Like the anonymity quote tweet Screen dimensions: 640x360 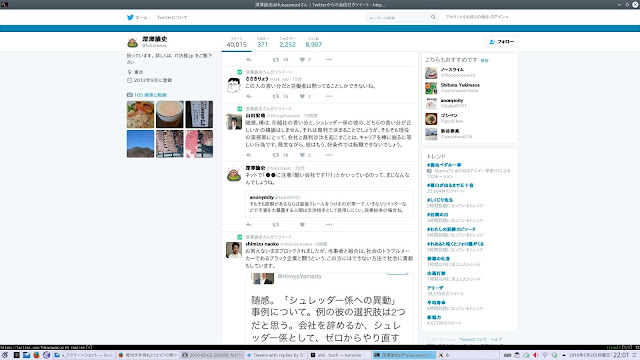(302, 224)
